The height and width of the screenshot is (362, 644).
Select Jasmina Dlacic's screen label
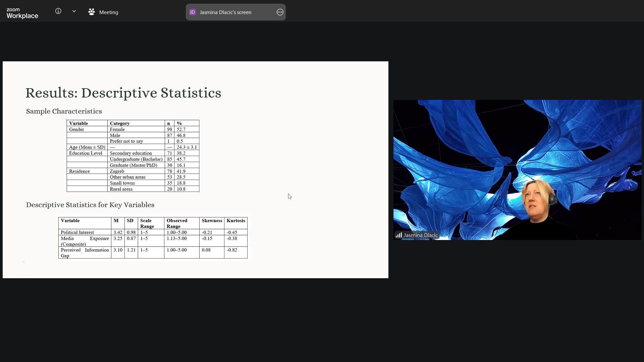click(x=225, y=12)
